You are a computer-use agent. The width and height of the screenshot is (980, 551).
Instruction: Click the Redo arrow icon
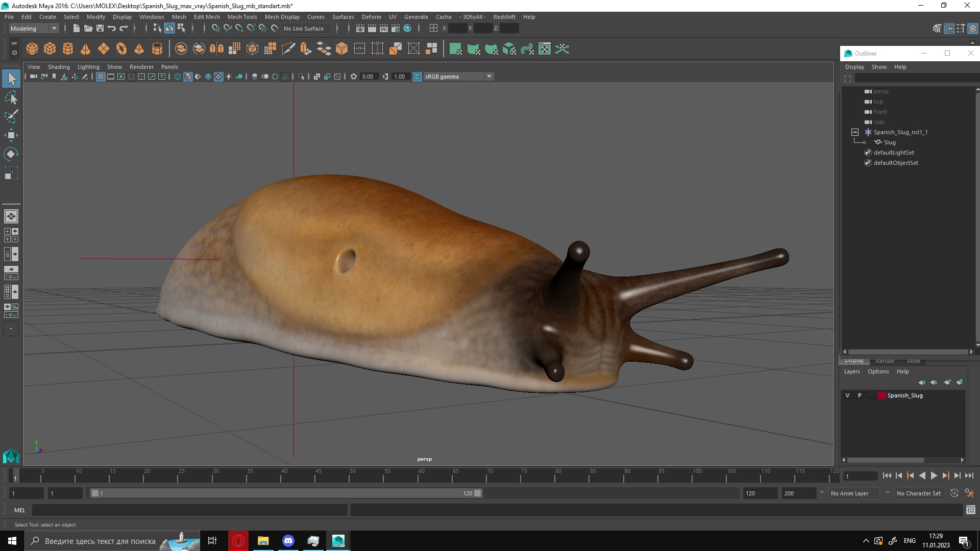coord(124,29)
